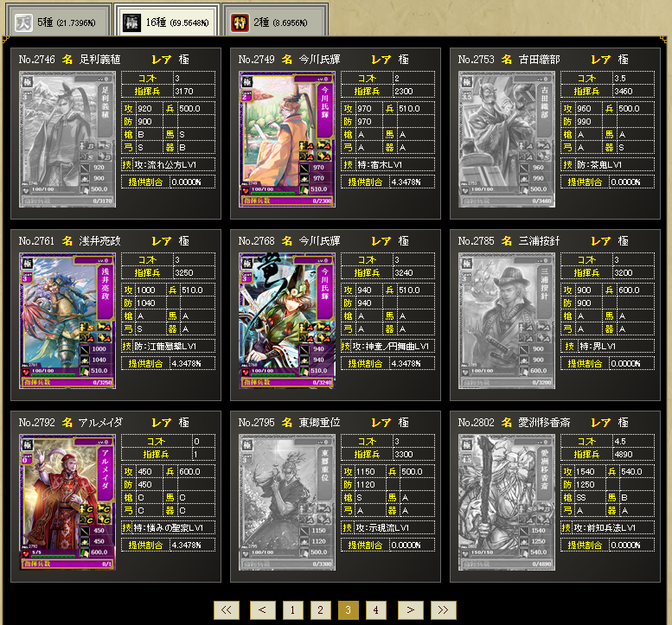Click skill text 攻:神童ノ円舞曲LV1
This screenshot has width=672, height=625.
click(x=390, y=346)
